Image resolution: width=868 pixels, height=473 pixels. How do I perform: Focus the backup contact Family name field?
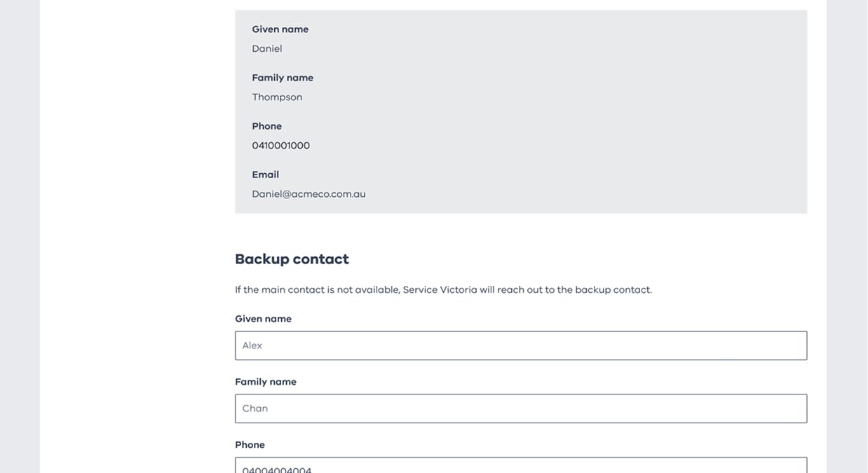[x=520, y=409]
